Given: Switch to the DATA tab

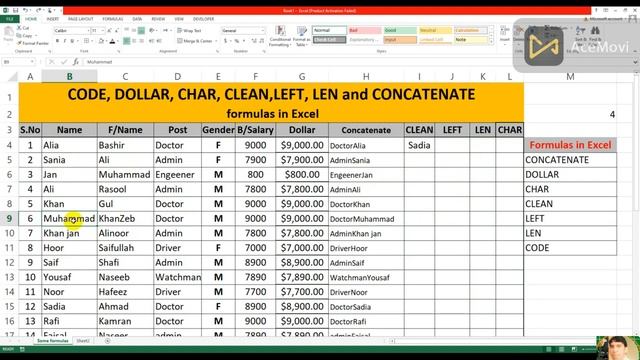Looking at the screenshot, I should point(137,19).
